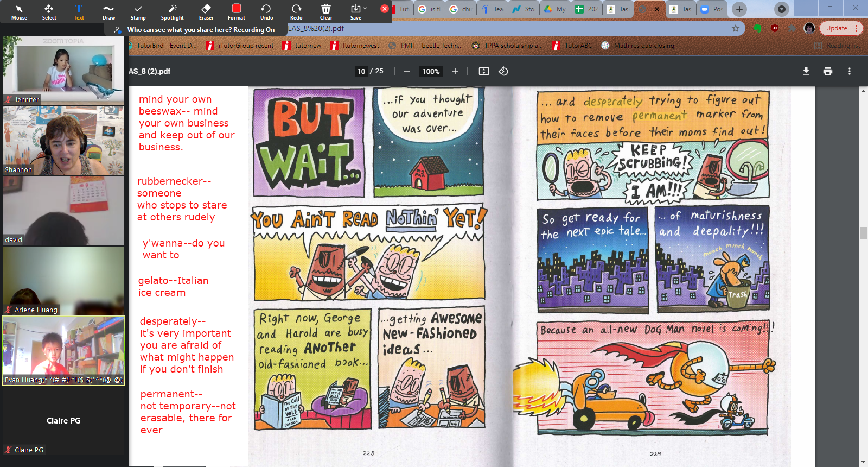Image resolution: width=868 pixels, height=467 pixels.
Task: Open the Chrome profile avatar
Action: [809, 28]
